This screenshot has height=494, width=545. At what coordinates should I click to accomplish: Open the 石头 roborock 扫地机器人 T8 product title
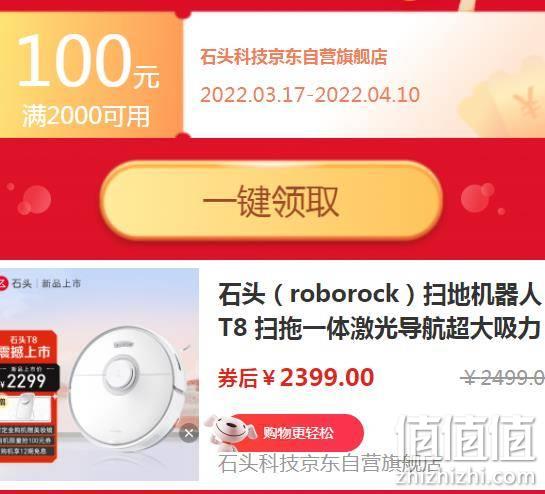(381, 311)
